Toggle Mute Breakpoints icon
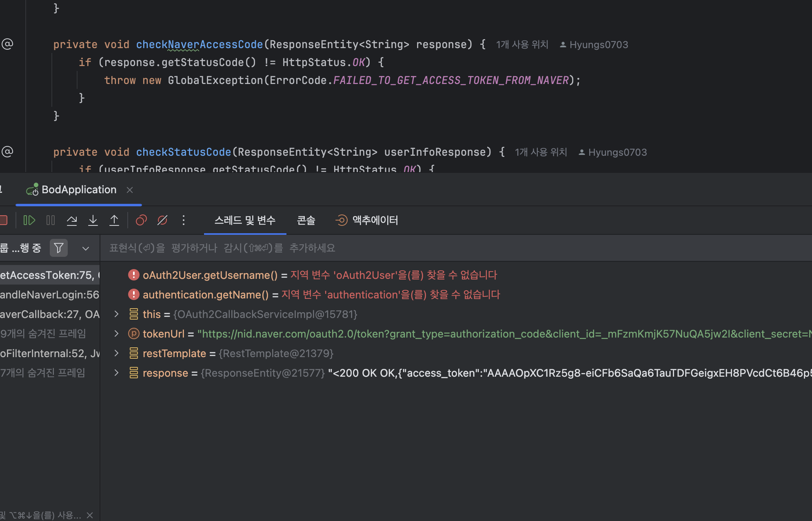The width and height of the screenshot is (812, 521). click(162, 221)
